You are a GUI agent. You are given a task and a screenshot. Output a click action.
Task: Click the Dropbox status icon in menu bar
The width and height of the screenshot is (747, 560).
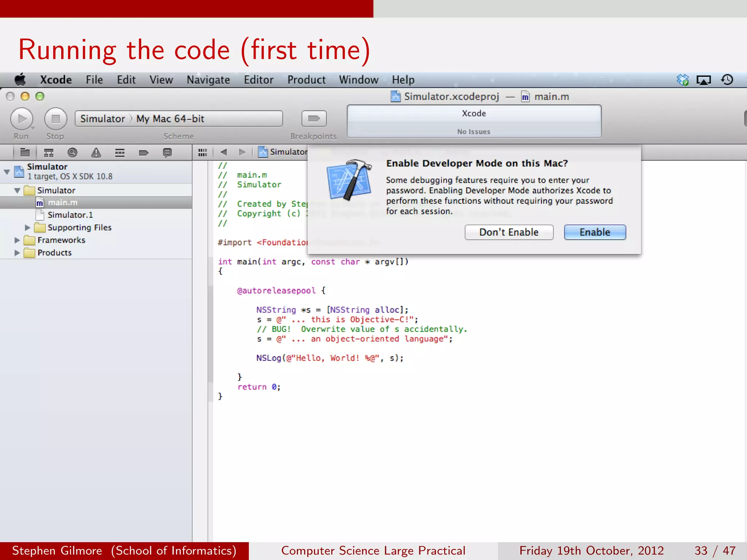tap(682, 80)
